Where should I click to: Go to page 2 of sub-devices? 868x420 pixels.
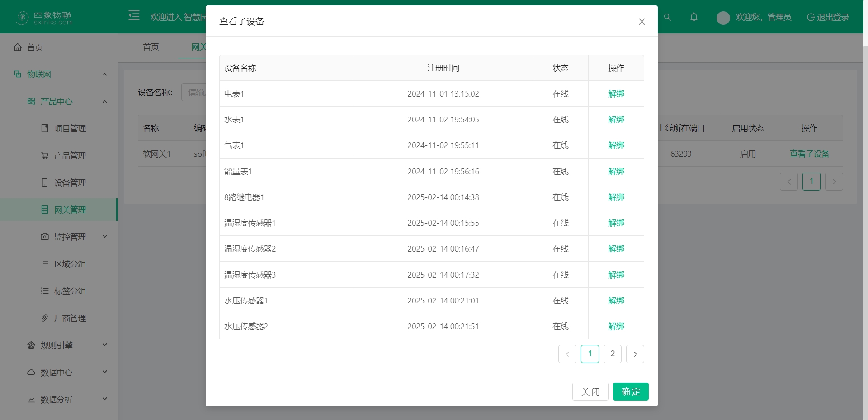tap(612, 354)
